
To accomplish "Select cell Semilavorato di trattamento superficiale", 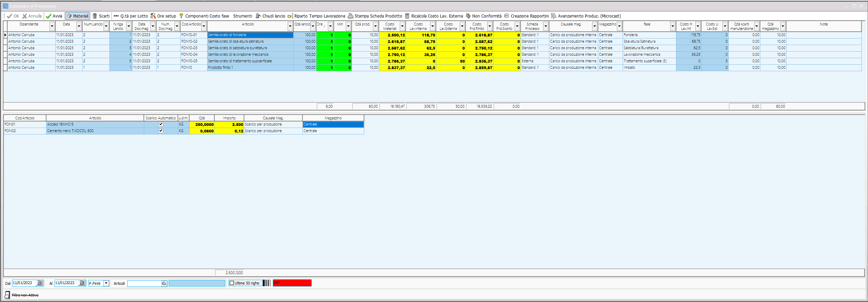I will click(250, 61).
